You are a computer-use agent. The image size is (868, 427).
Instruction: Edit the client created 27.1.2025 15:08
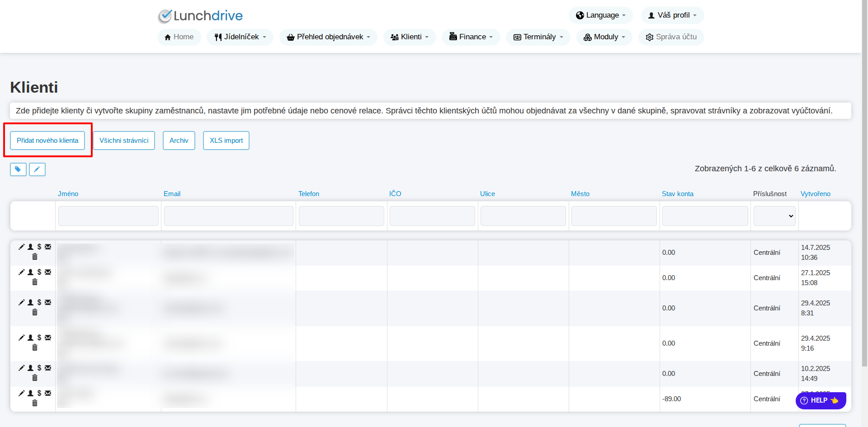pos(21,272)
